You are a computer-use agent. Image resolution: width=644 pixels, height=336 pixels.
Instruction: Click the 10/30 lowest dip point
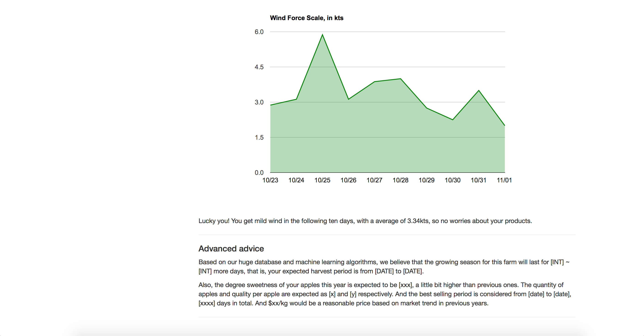(453, 120)
